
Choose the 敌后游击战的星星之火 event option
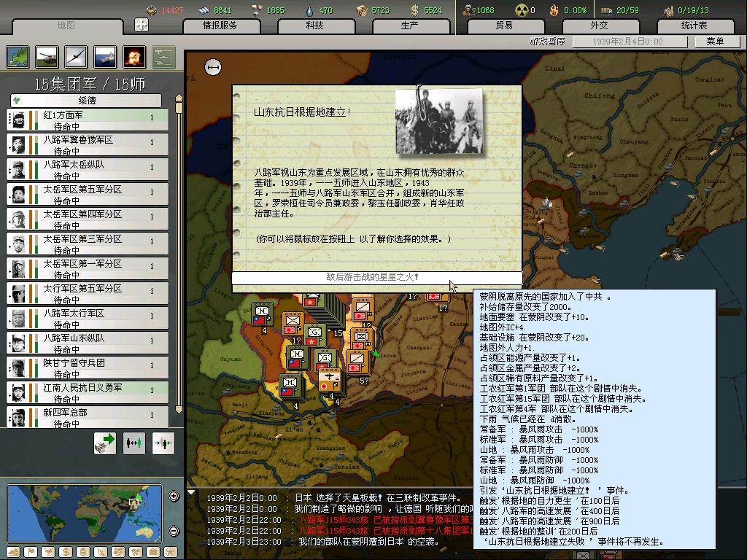(x=376, y=278)
